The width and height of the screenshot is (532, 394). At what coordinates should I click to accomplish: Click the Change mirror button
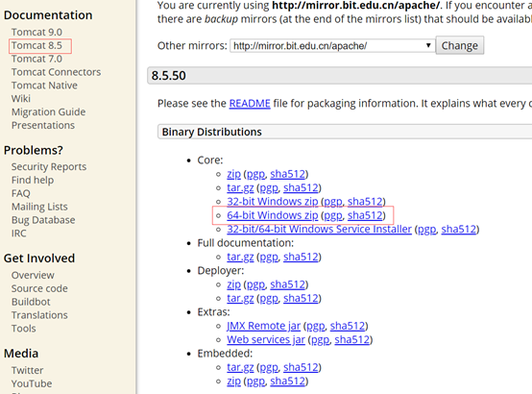point(460,45)
